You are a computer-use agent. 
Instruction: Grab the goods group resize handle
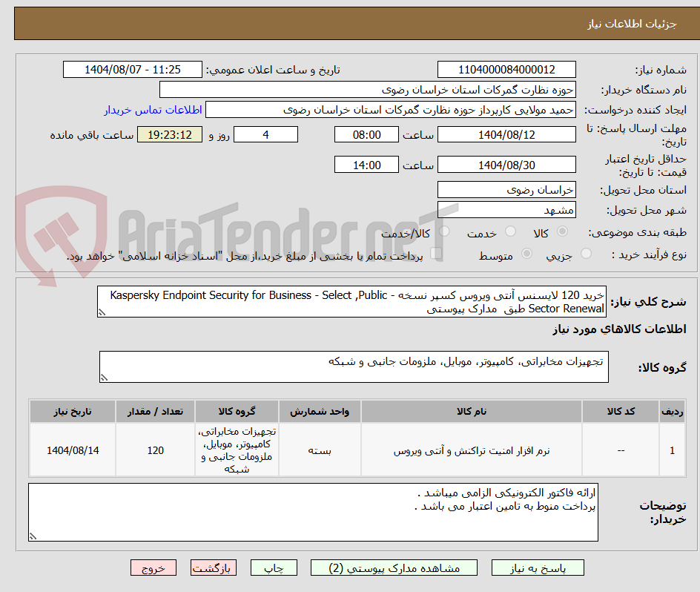pos(104,378)
